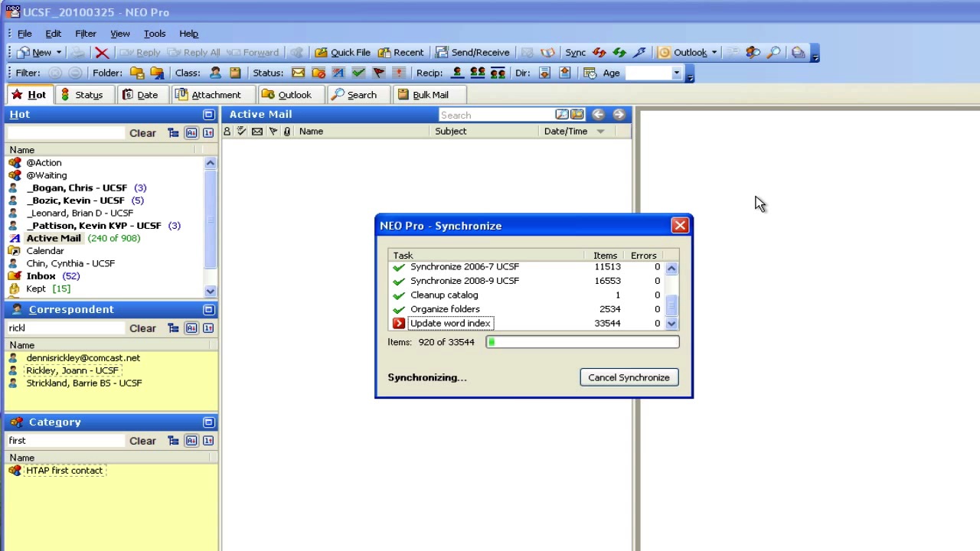Viewport: 980px width, 551px height.
Task: Expand the Filter toolbar options chevron
Action: pos(690,75)
